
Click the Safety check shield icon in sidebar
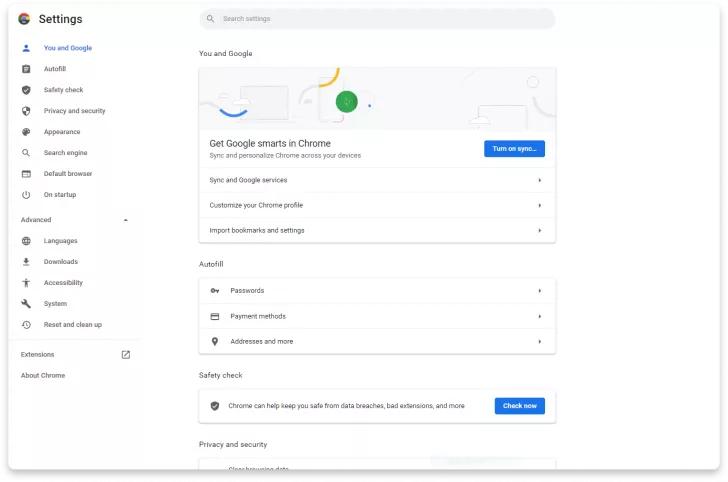point(26,90)
